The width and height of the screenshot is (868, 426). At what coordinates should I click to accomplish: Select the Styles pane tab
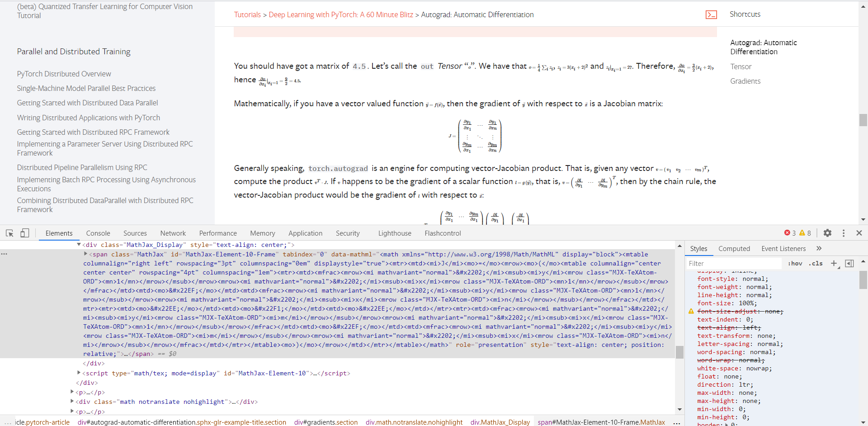698,248
